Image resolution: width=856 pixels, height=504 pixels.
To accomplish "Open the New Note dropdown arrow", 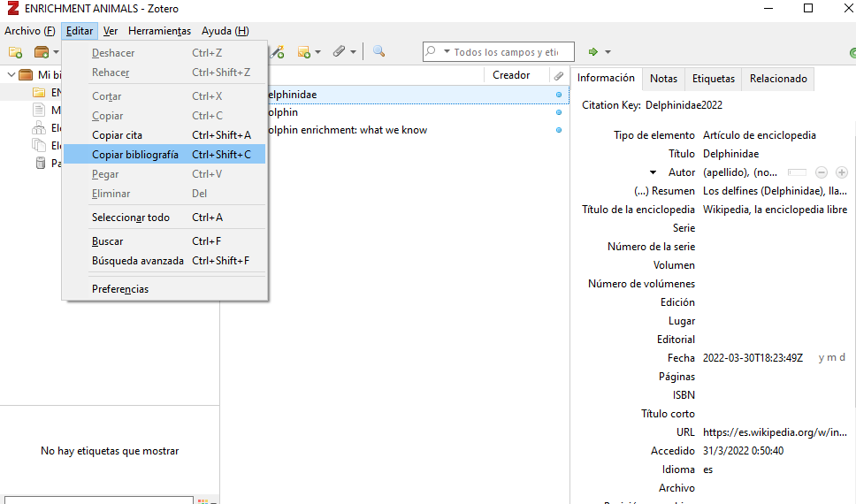I will click(317, 52).
